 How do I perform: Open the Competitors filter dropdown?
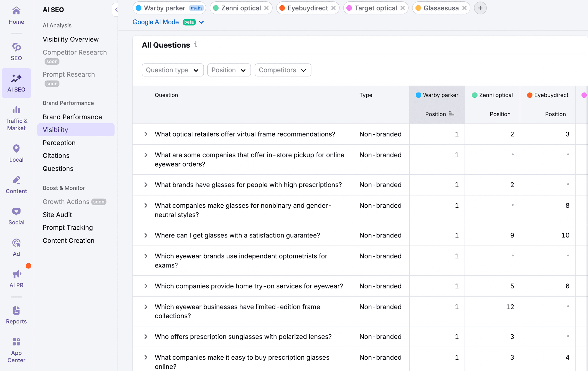coord(283,70)
